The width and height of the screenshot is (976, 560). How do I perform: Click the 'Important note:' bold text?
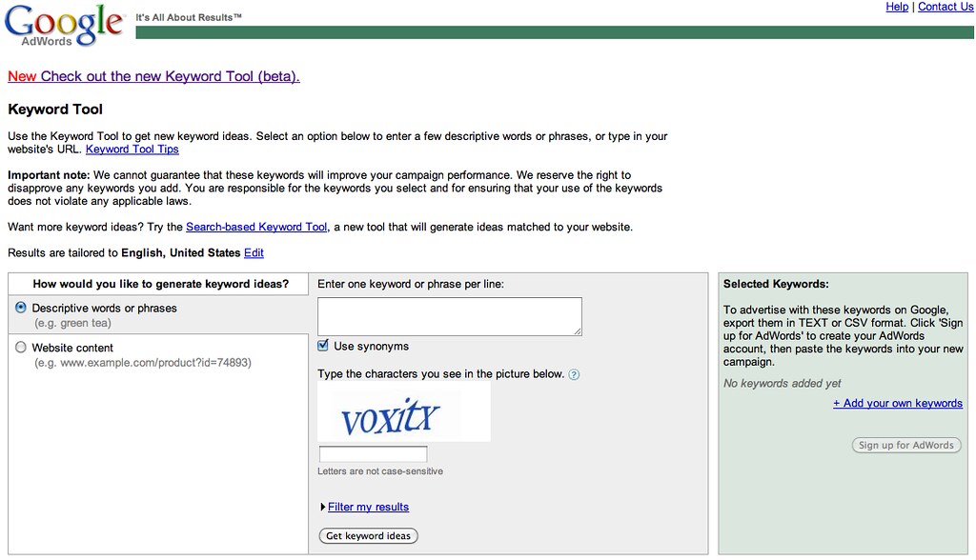click(x=49, y=175)
